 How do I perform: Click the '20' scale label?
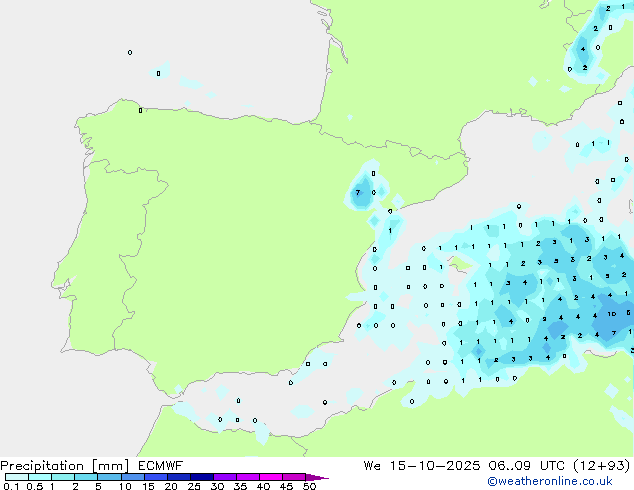171,486
